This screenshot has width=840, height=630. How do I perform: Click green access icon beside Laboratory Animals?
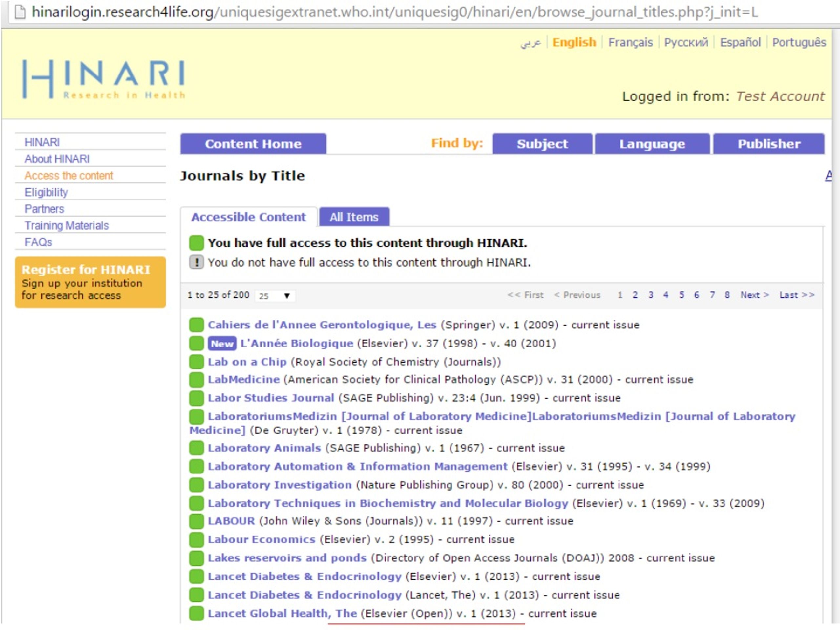click(197, 448)
